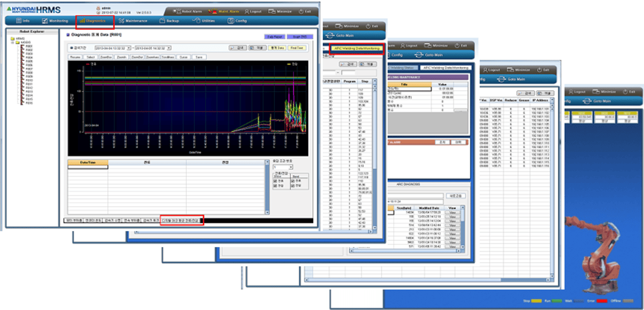Open the Config section in main window
644x310 pixels.
click(237, 21)
